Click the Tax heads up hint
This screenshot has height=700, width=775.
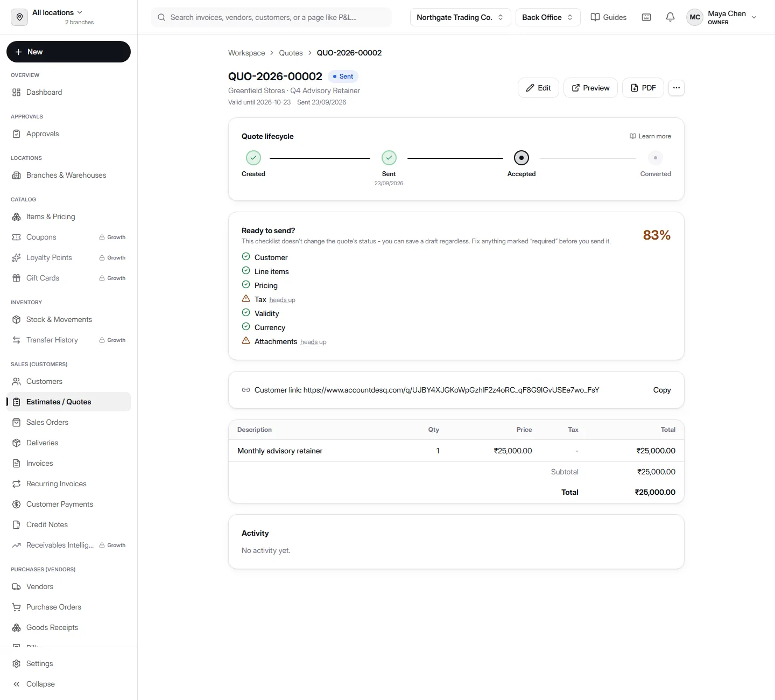tap(282, 300)
